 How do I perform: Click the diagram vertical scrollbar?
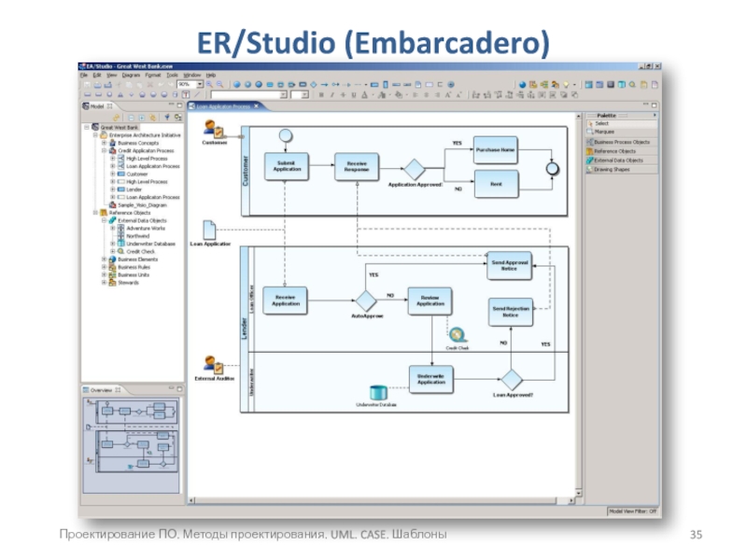coord(578,305)
